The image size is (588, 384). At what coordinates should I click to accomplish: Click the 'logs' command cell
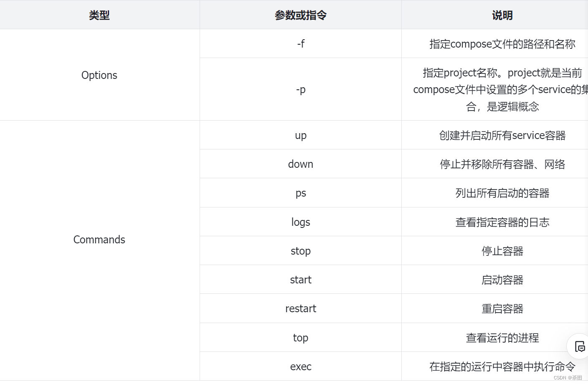pos(301,222)
